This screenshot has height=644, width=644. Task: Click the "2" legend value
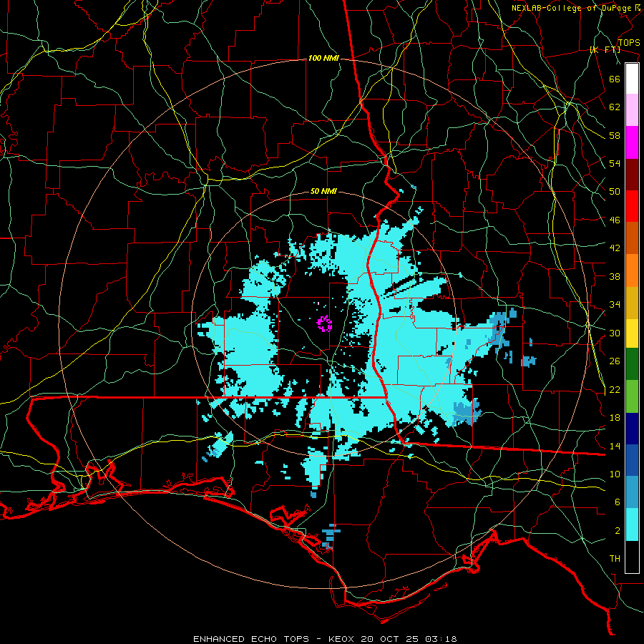pos(617,531)
